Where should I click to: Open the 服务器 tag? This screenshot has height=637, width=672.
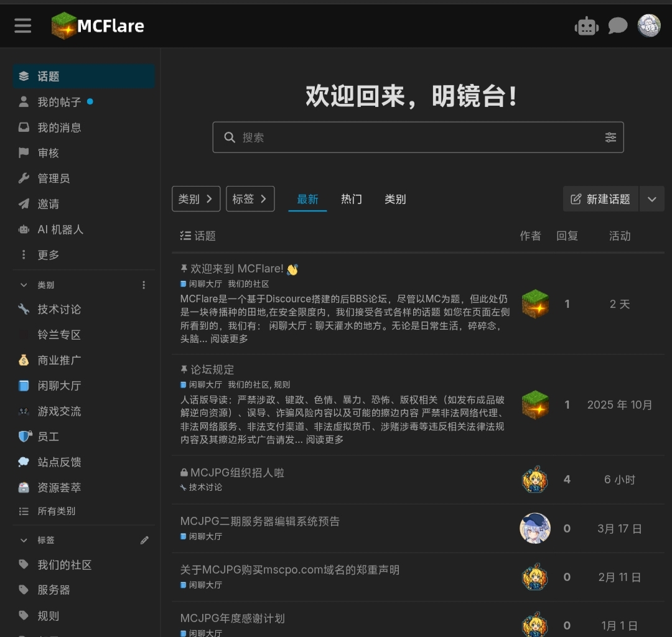pos(83,590)
